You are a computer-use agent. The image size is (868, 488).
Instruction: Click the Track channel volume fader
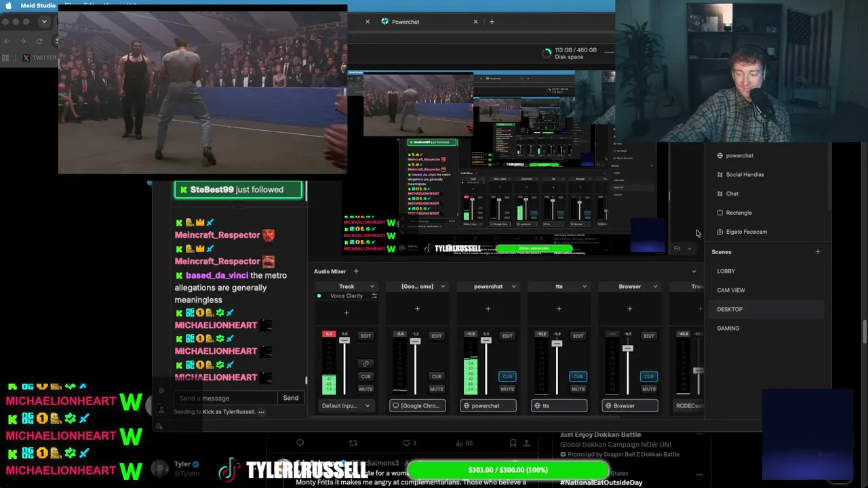click(344, 340)
